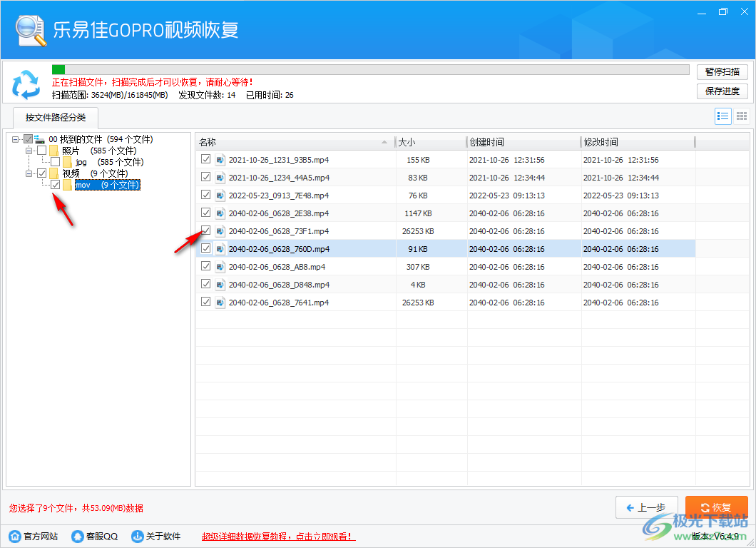Uncheck 2040-02-06_0628_2E38.mp4 checkbox
This screenshot has width=756, height=548.
click(206, 212)
